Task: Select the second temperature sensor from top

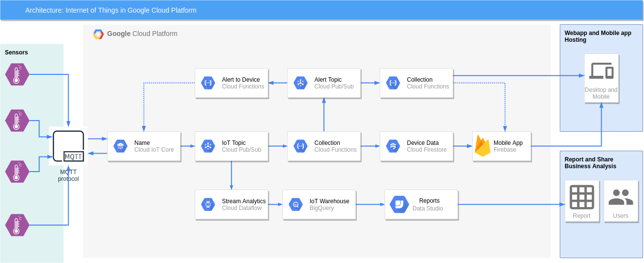Action: point(17,121)
